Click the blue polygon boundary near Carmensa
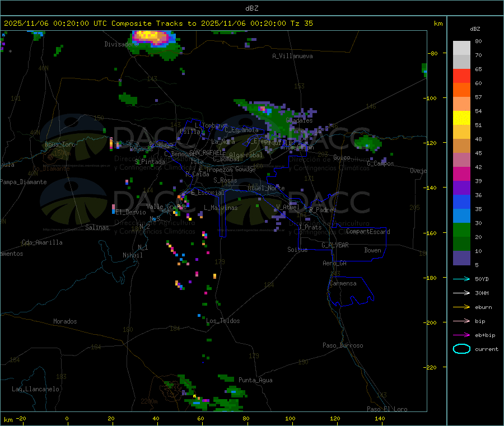The height and width of the screenshot is (426, 504). click(x=351, y=292)
